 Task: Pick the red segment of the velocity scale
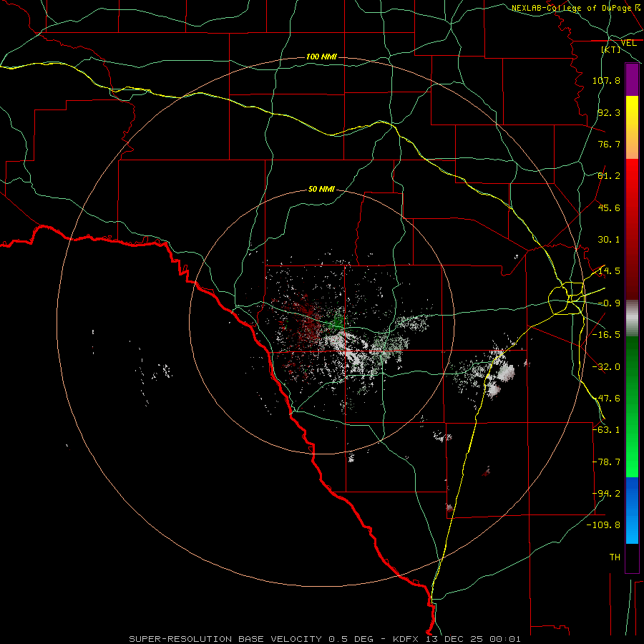point(632,229)
